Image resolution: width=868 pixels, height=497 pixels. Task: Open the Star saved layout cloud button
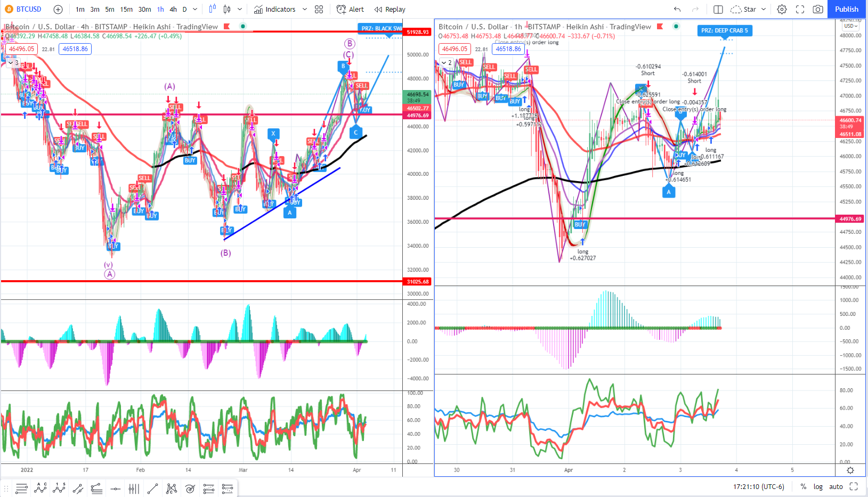point(743,9)
